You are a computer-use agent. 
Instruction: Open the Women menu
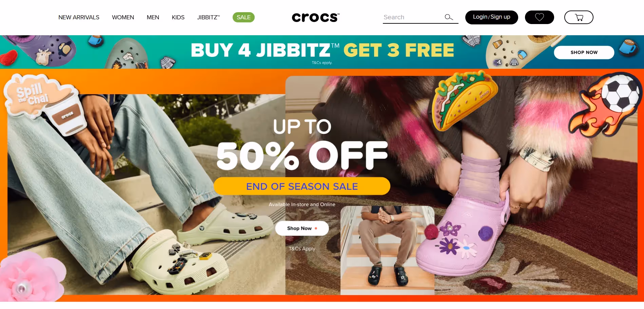pyautogui.click(x=123, y=17)
